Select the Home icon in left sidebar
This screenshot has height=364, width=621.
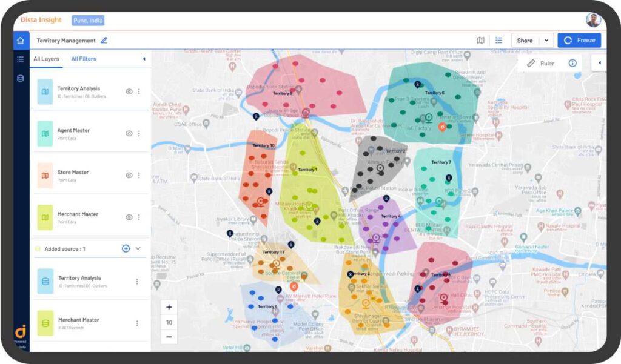point(20,41)
